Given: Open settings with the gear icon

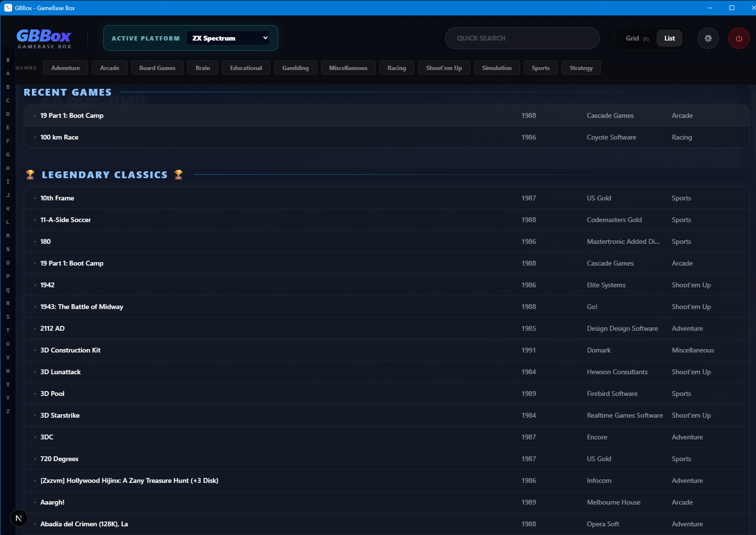Looking at the screenshot, I should tap(708, 38).
